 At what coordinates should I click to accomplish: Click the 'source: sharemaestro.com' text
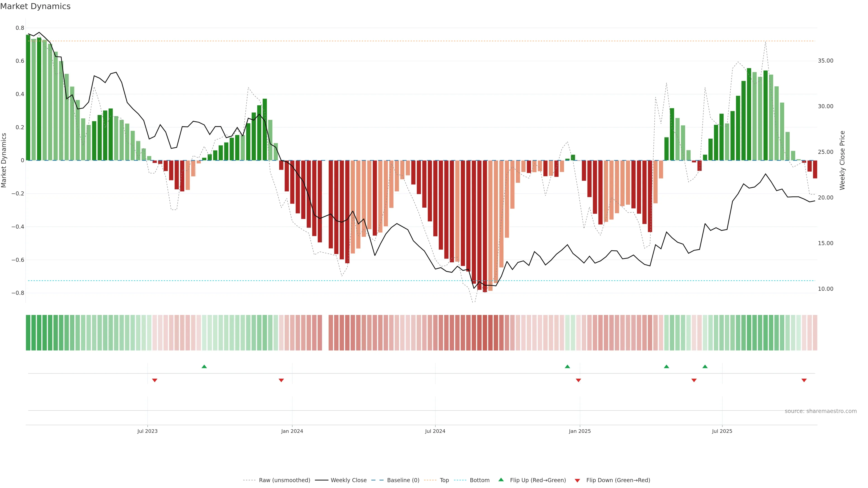point(821,411)
